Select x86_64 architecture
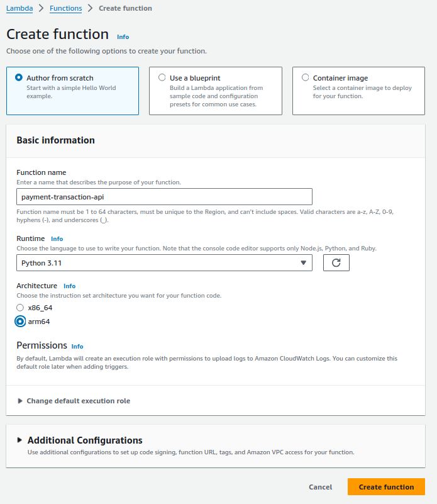 [19, 307]
